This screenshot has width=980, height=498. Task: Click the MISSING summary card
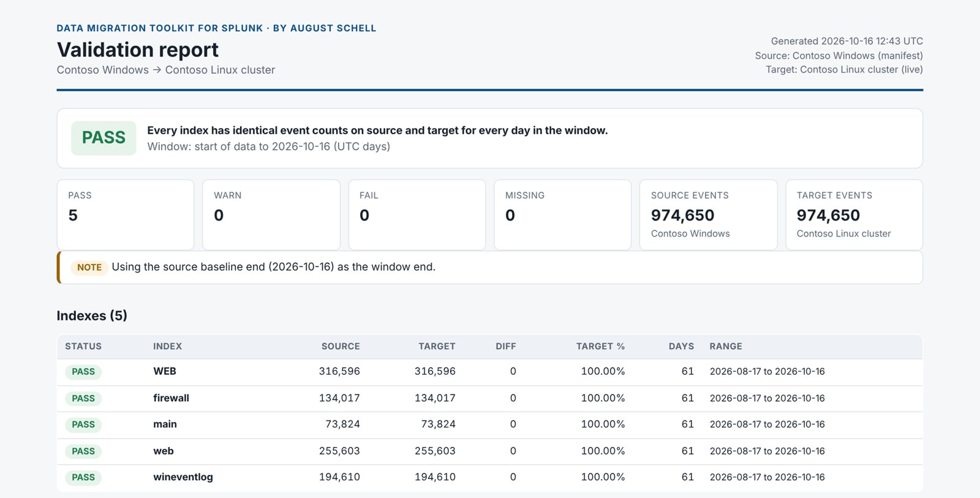tap(563, 214)
